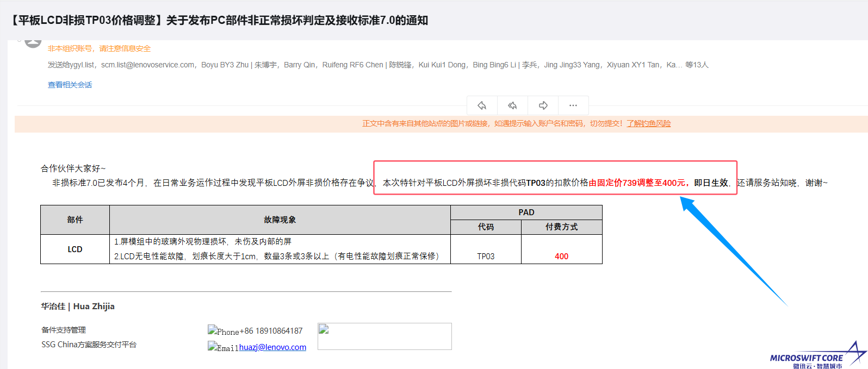
Task: Click the 故障现象 column header
Action: [x=280, y=220]
